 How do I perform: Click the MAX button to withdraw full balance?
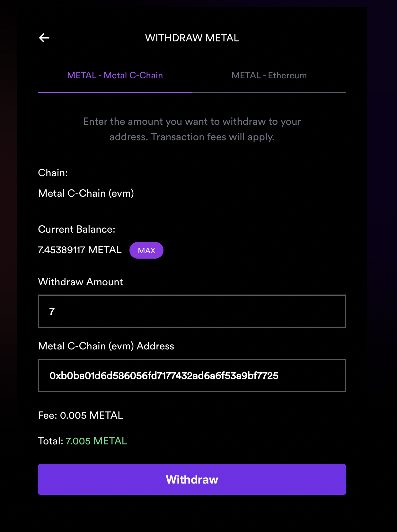[146, 250]
